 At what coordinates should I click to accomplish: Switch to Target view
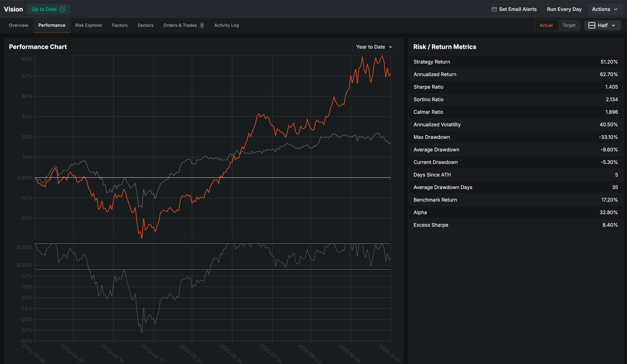569,25
